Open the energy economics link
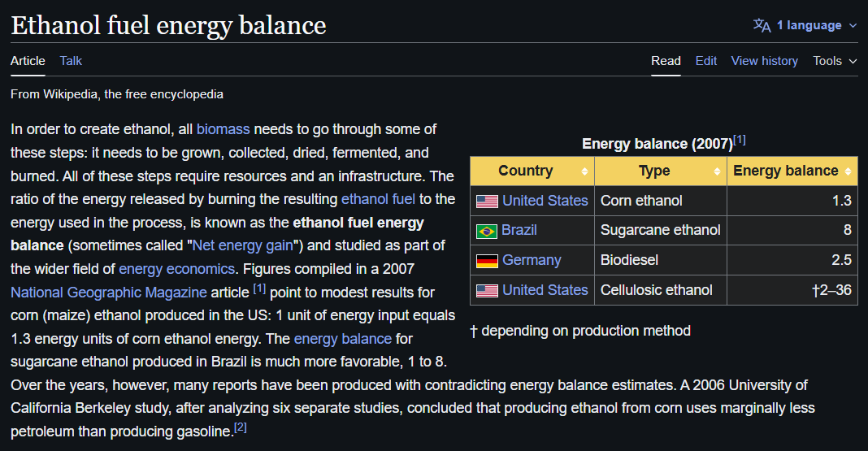The height and width of the screenshot is (451, 868). click(176, 269)
